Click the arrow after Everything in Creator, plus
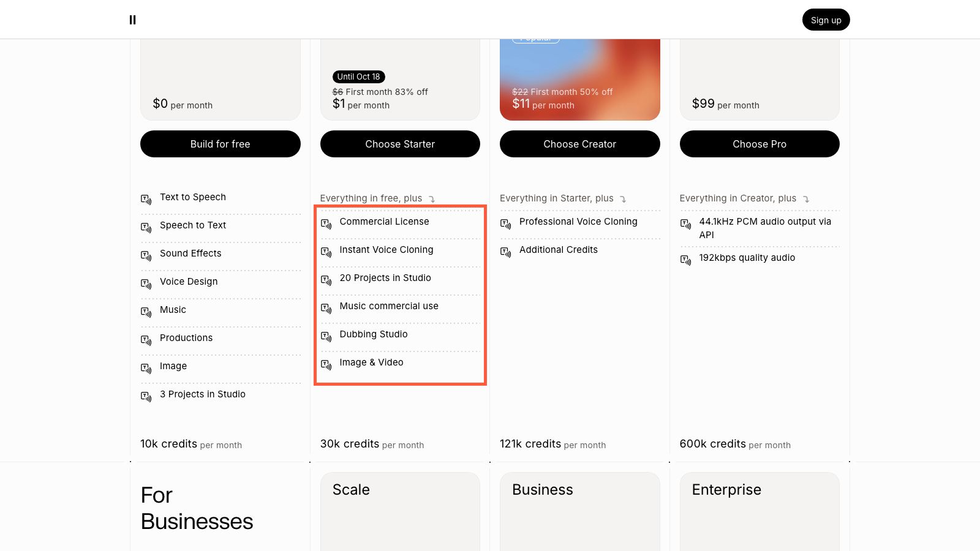Viewport: 980px width, 551px height. (806, 199)
